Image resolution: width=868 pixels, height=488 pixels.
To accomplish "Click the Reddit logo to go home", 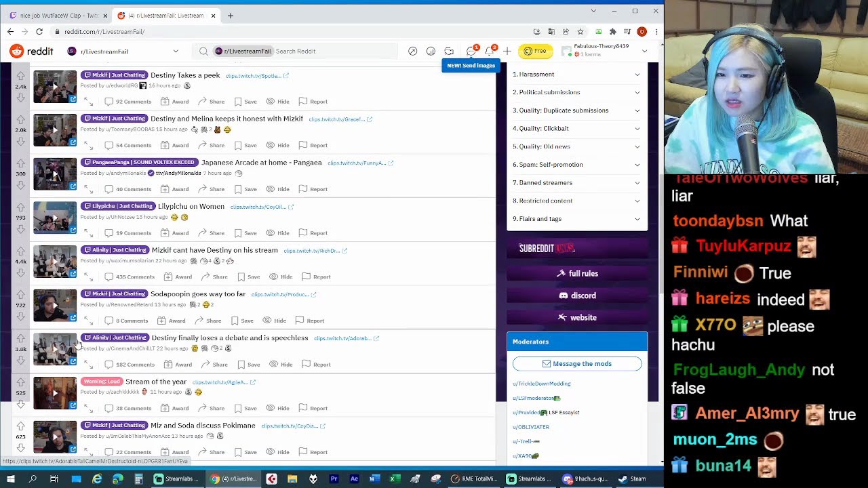I will click(32, 52).
